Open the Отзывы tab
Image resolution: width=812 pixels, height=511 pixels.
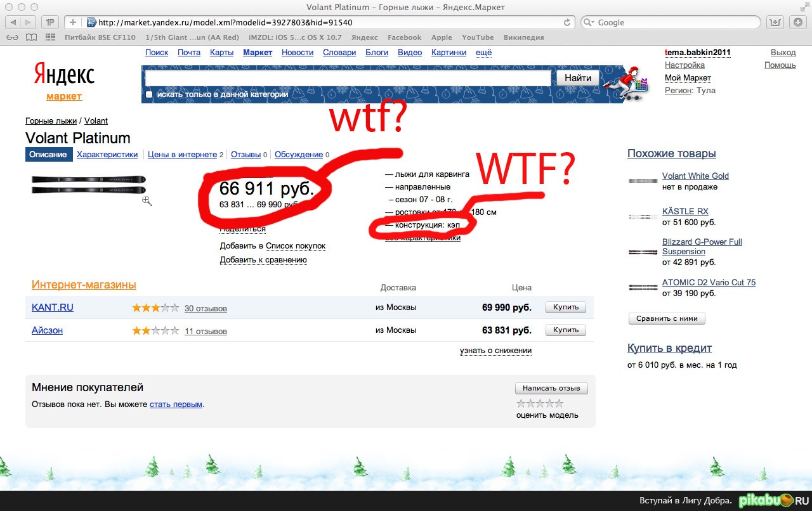(x=246, y=154)
